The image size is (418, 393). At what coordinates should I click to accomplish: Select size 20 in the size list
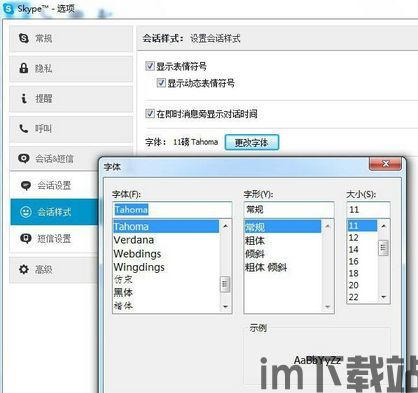pos(362,285)
